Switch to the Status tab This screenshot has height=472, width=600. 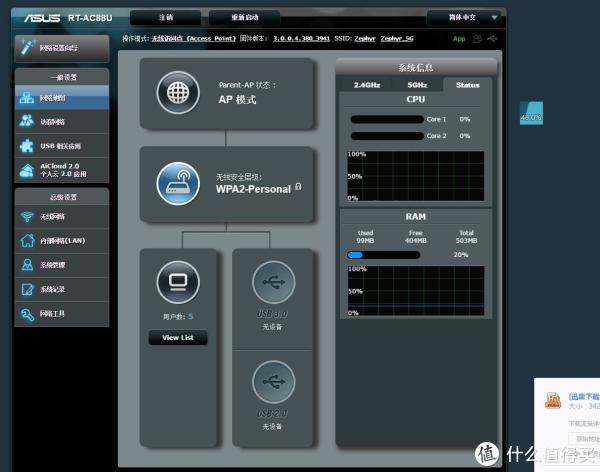467,85
